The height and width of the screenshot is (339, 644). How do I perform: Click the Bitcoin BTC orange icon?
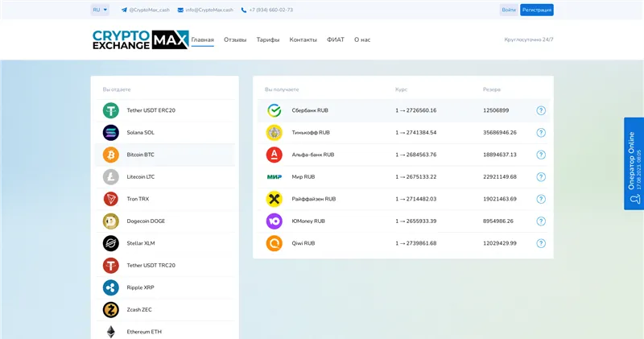pyautogui.click(x=110, y=155)
